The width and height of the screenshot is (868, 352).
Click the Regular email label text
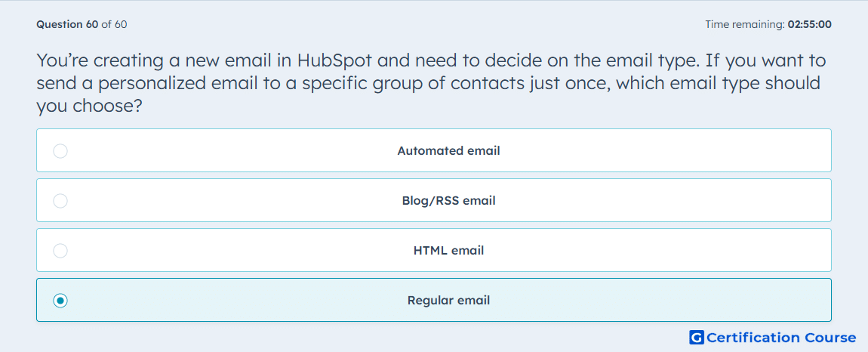point(448,301)
